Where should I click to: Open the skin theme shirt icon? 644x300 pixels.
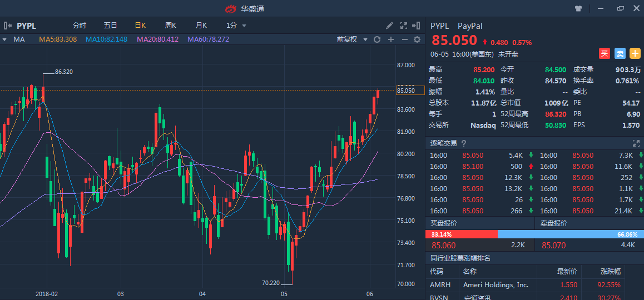578,8
